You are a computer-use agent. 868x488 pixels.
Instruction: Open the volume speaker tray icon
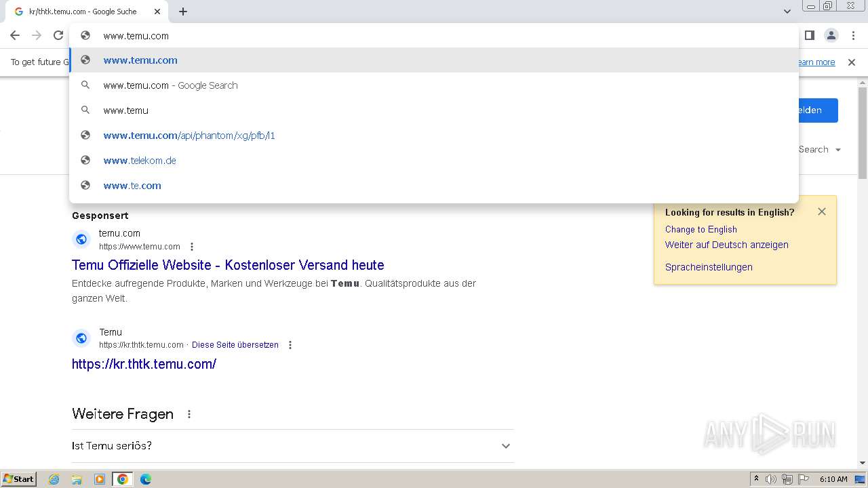(771, 479)
